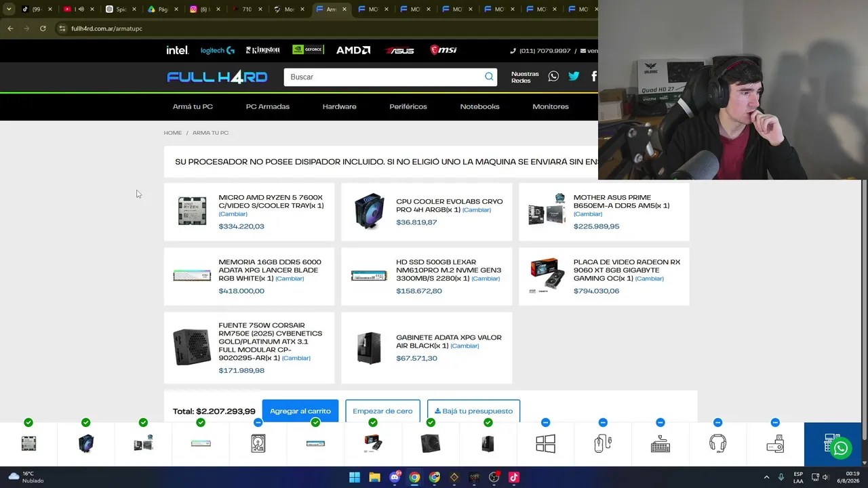Open the floating green WhatsApp chat button

point(841,448)
